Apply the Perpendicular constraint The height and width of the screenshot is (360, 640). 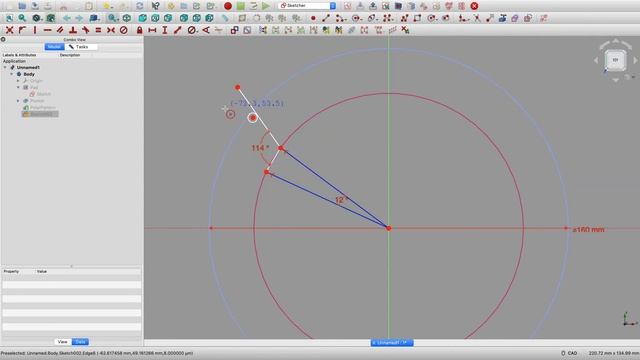click(73, 30)
